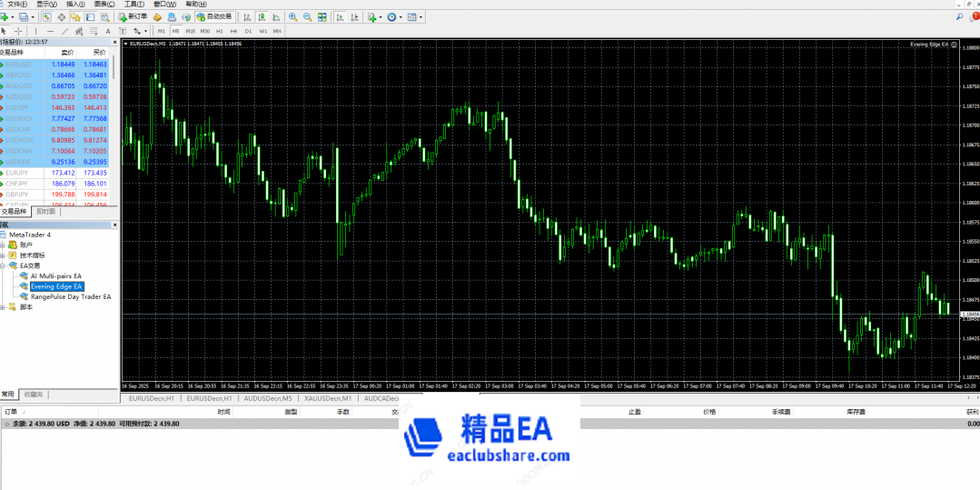This screenshot has height=490, width=980.
Task: Open periods clock dropdown arrow
Action: [x=401, y=17]
